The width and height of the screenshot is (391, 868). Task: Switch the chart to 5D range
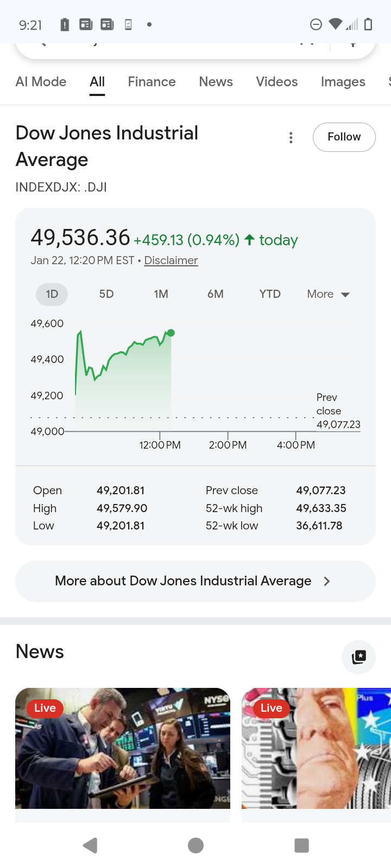pyautogui.click(x=106, y=294)
